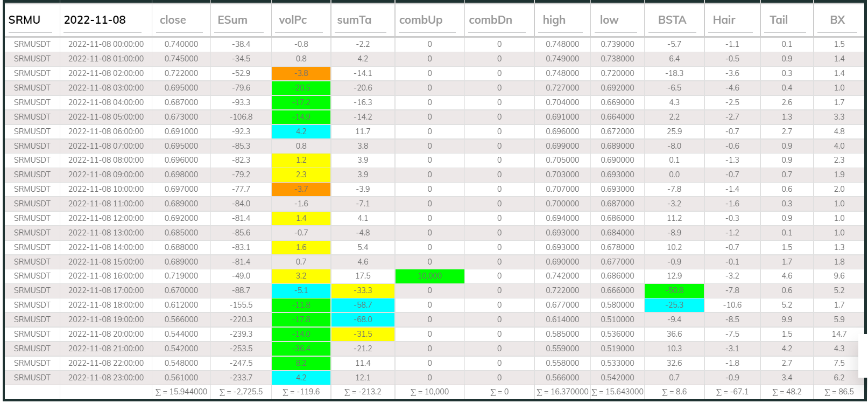Screen dimensions: 868x403
Task: Click low value 0.510000
Action: tap(617, 319)
